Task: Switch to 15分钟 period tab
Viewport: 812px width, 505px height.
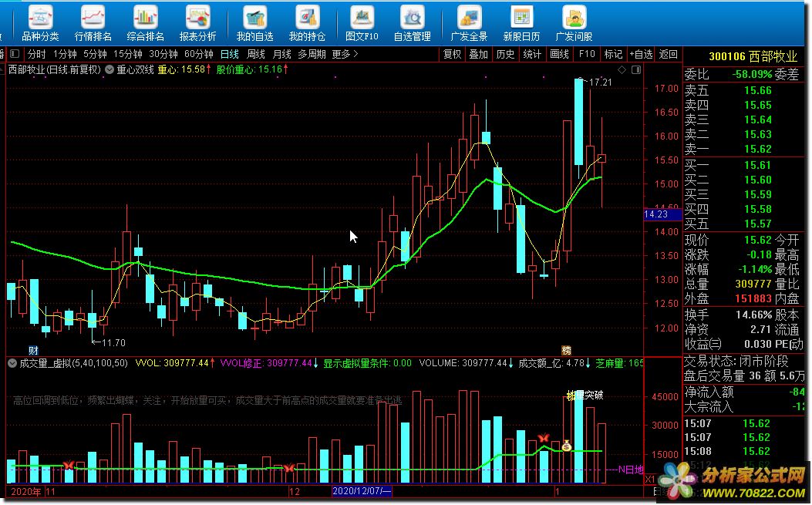Action: 128,54
